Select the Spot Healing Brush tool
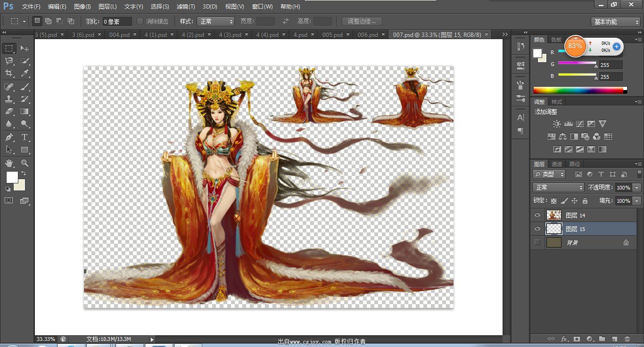The width and height of the screenshot is (644, 347). (9, 87)
